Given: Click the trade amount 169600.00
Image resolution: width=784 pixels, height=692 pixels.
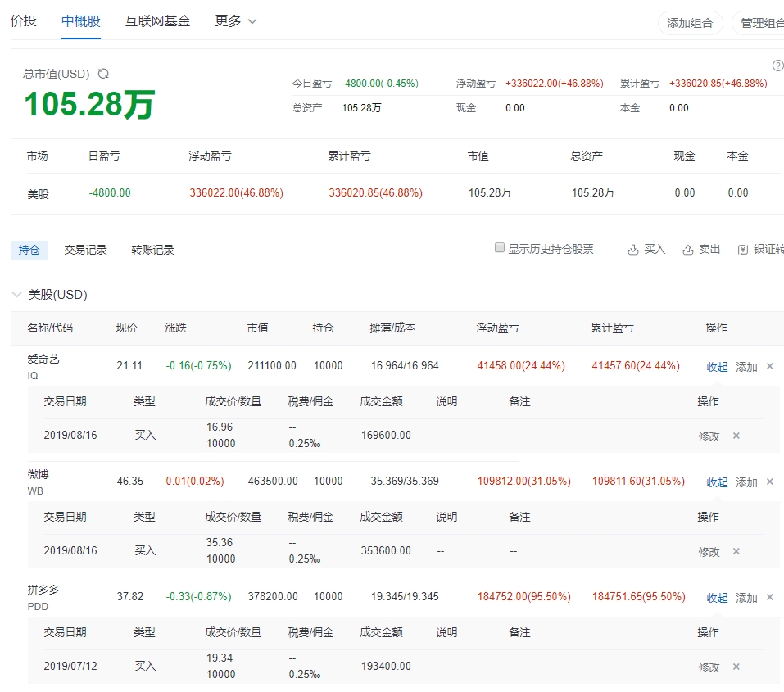Looking at the screenshot, I should pyautogui.click(x=386, y=435).
